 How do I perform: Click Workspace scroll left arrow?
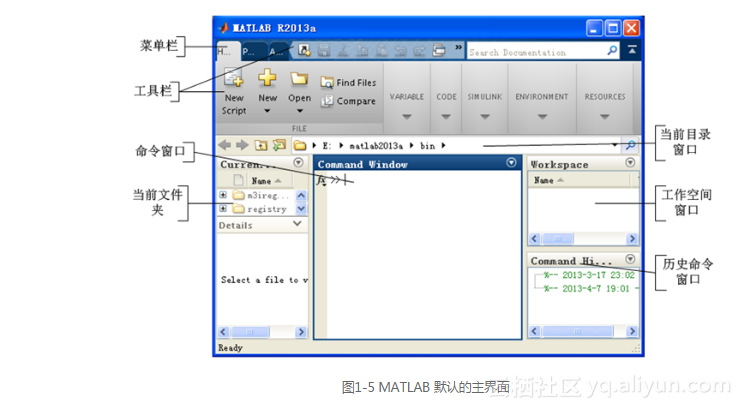coord(534,239)
